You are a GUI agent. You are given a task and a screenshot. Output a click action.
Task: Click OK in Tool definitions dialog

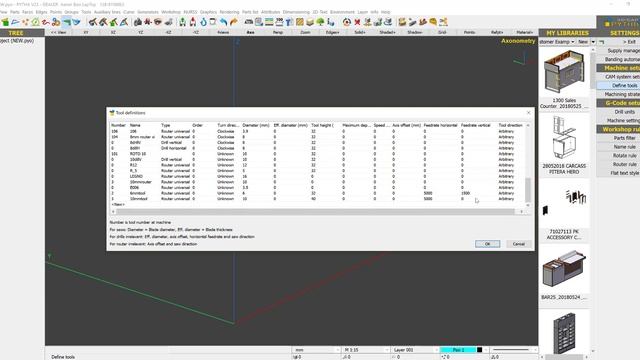[487, 244]
